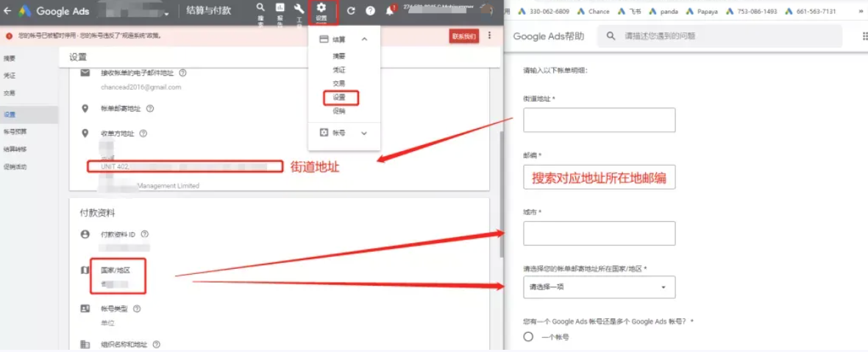Open the three-dot menu beside 联系我们
868x352 pixels.
(490, 35)
